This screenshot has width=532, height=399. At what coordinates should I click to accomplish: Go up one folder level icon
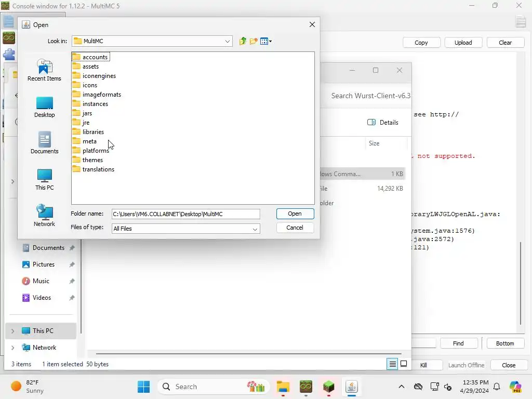click(x=243, y=41)
